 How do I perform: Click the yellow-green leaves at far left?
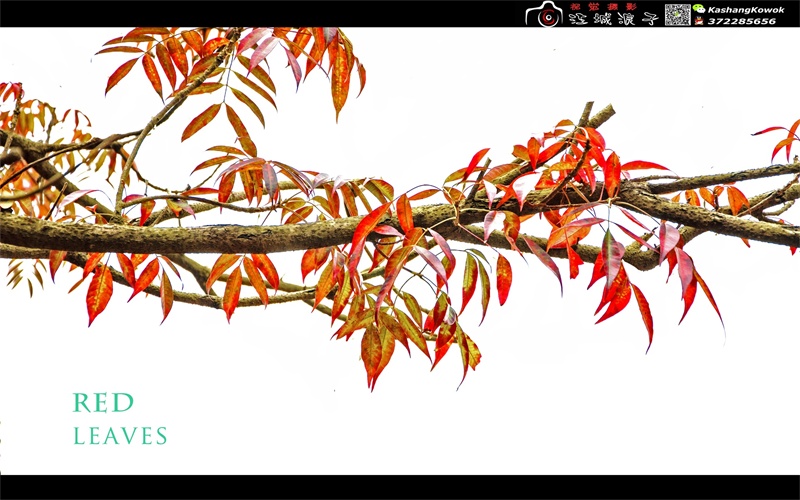25,268
